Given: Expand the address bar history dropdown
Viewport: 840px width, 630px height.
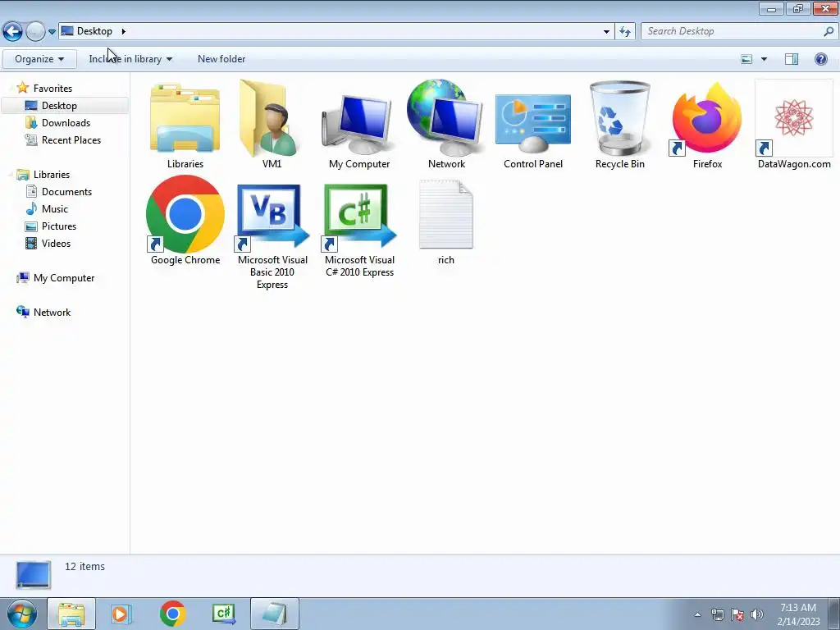Looking at the screenshot, I should pyautogui.click(x=606, y=32).
